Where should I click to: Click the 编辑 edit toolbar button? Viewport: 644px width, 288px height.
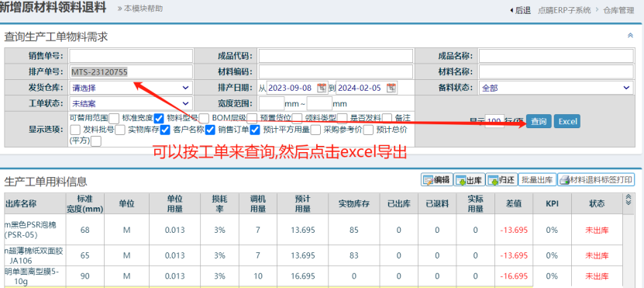tap(436, 180)
